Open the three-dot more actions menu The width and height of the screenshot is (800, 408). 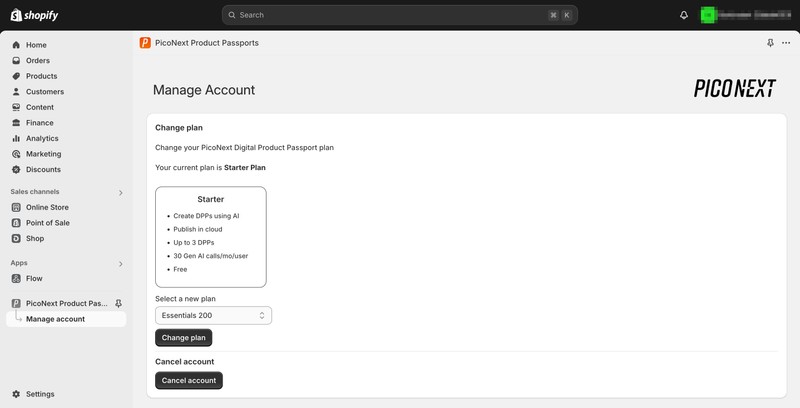click(x=786, y=43)
